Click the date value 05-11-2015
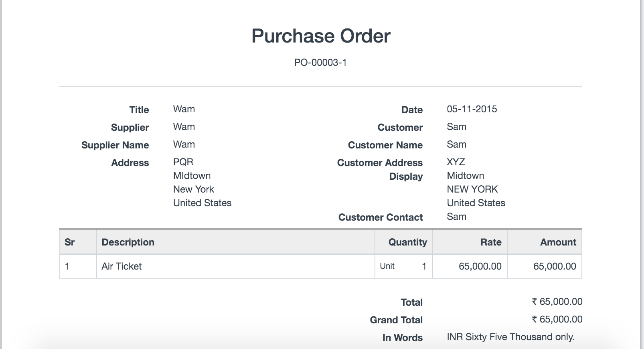The width and height of the screenshot is (644, 349). pos(472,109)
